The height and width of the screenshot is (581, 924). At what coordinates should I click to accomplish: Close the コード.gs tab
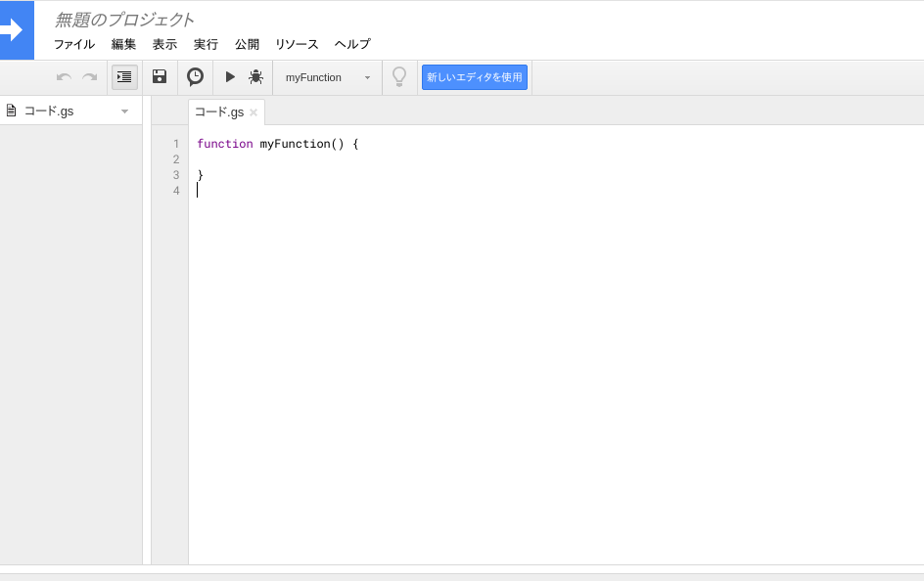point(253,112)
